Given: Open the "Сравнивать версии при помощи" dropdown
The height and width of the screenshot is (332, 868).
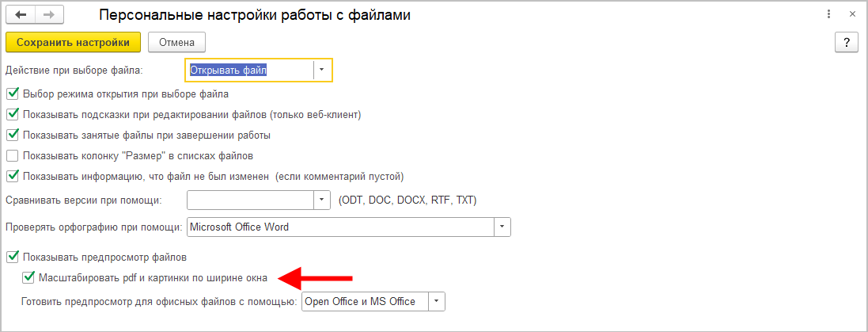Looking at the screenshot, I should 322,200.
